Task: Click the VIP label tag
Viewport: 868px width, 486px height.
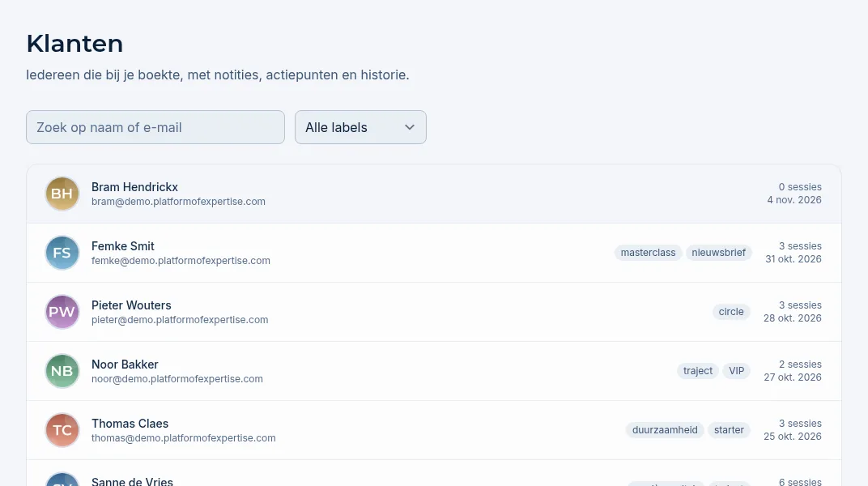Action: coord(736,371)
